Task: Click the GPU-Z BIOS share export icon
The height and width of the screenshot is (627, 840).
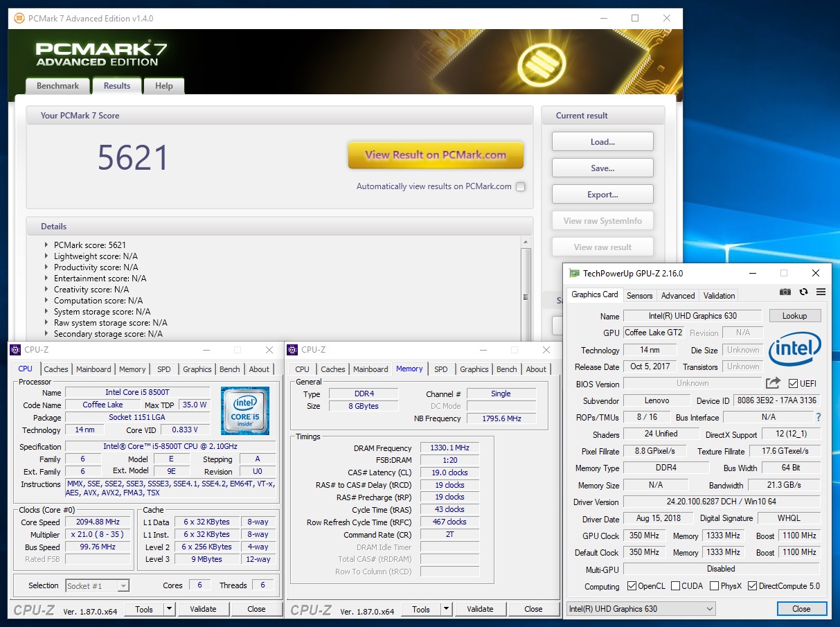Action: click(773, 382)
